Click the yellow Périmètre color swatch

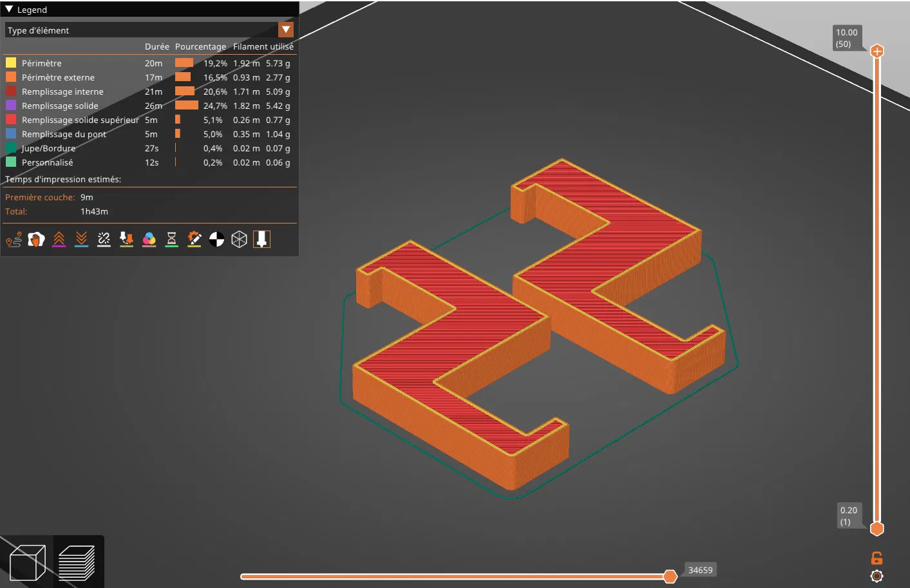click(x=11, y=62)
